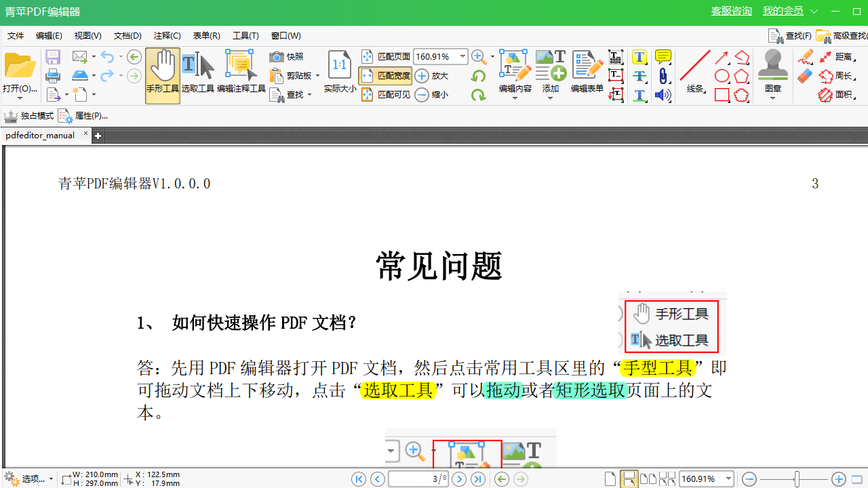Click the strikethrough text tool

(639, 76)
